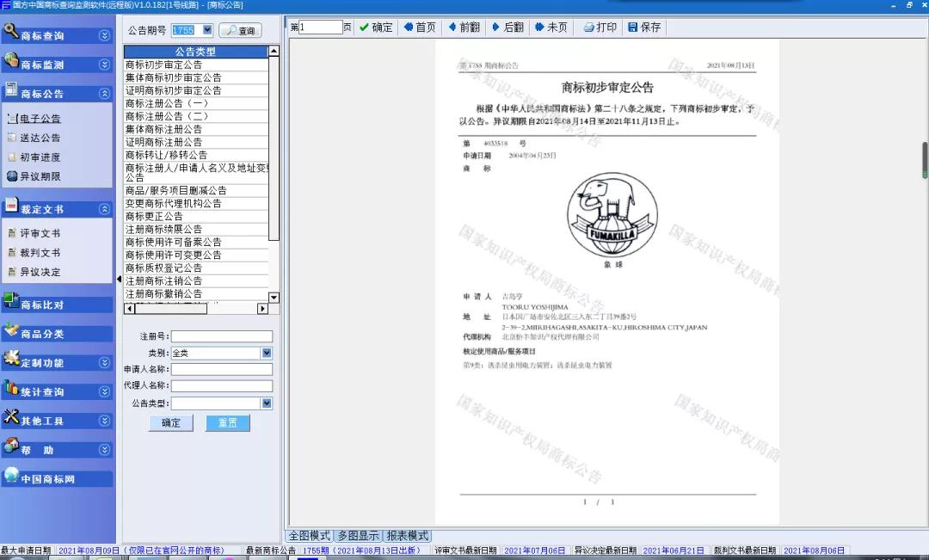Switch to 报表模式 tab

pos(407,535)
